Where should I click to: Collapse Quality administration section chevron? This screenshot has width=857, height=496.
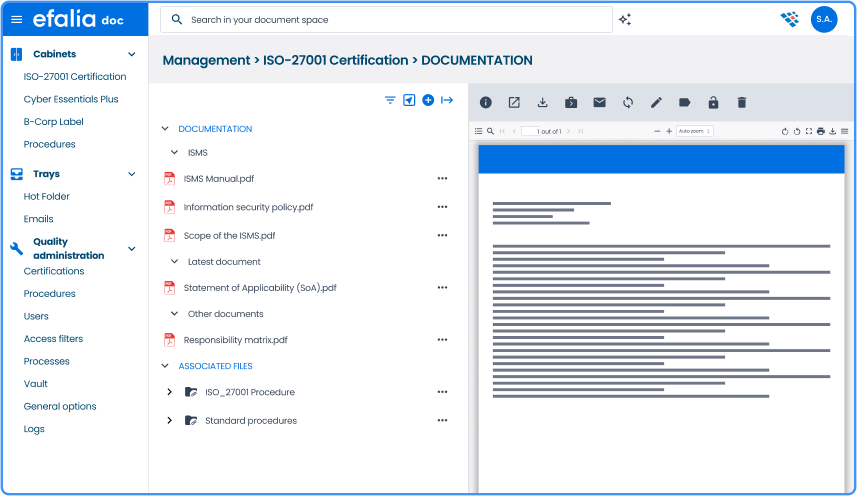tap(131, 249)
